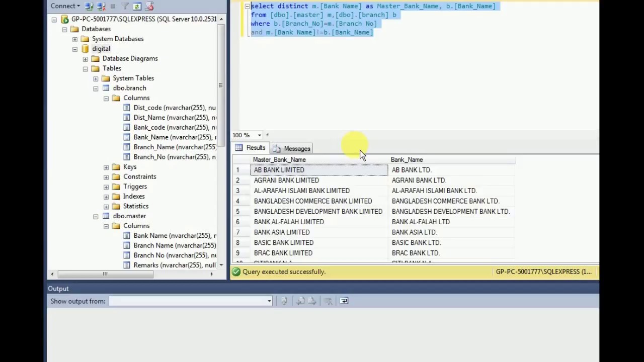
Task: Select the Dist_Name column
Action: coord(175,118)
